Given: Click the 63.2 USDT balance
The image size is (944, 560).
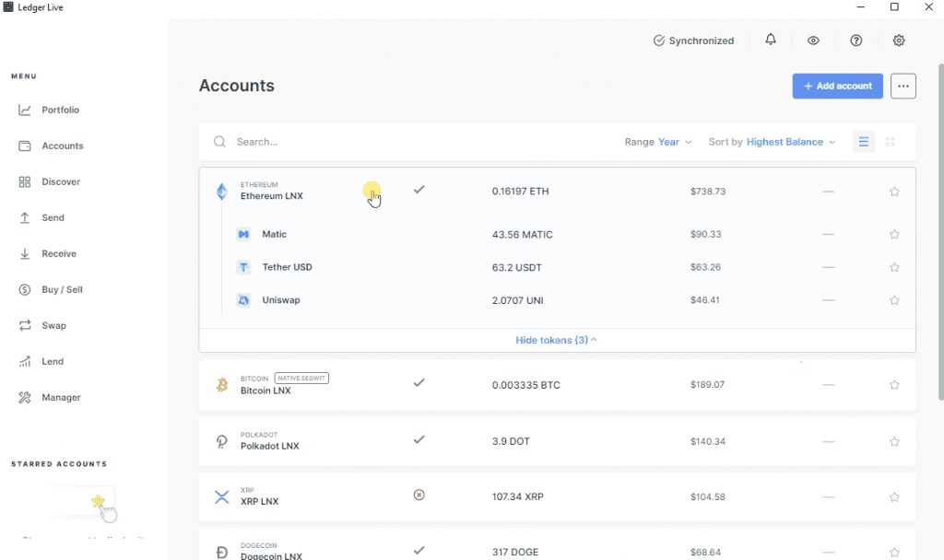Looking at the screenshot, I should pyautogui.click(x=516, y=268).
